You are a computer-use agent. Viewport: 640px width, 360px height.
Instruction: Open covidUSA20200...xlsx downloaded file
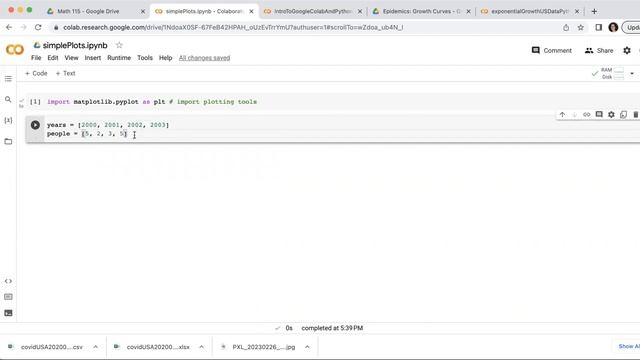pos(158,347)
